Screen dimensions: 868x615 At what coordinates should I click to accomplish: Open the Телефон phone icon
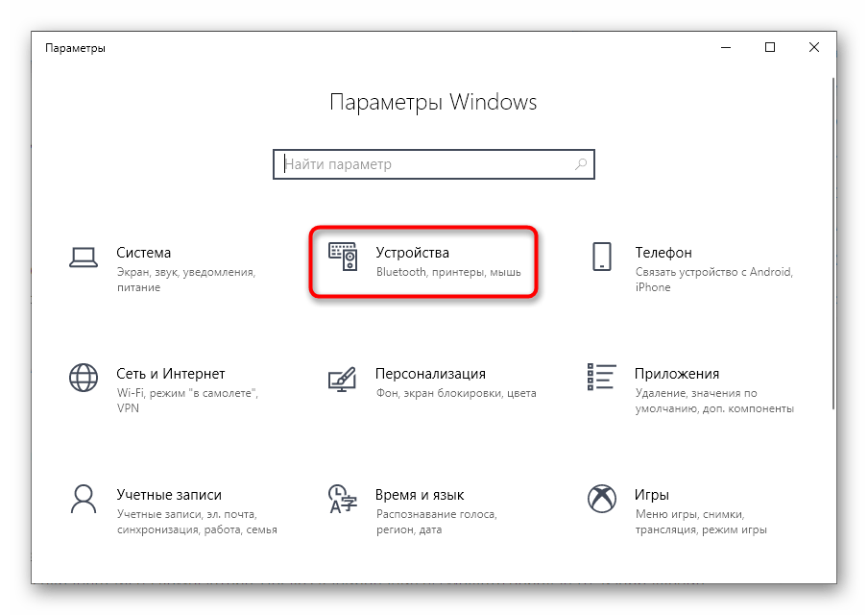click(602, 257)
